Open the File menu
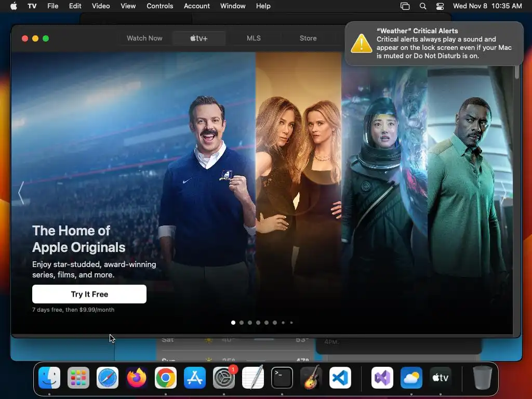This screenshot has height=399, width=532. (x=52, y=6)
